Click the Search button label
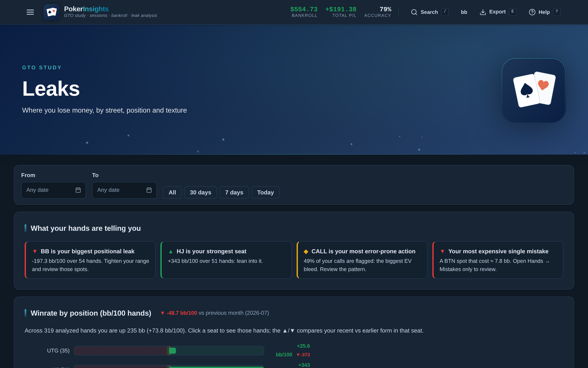The width and height of the screenshot is (588, 368). tap(429, 12)
